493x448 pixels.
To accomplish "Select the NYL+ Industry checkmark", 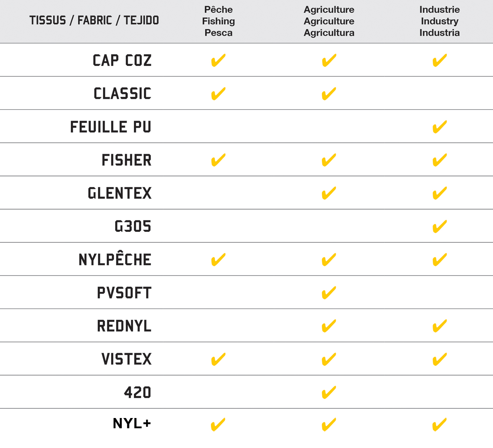I will [439, 424].
